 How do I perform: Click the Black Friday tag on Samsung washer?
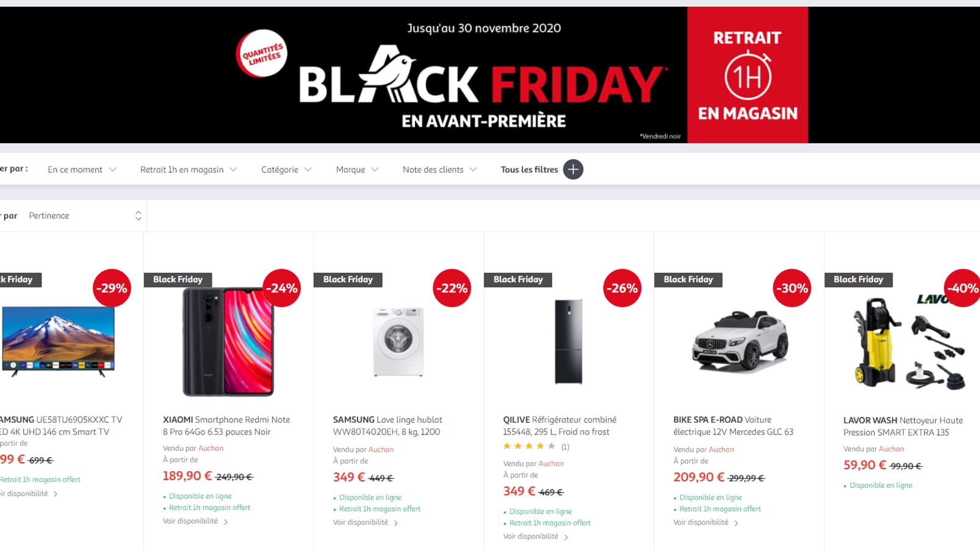pyautogui.click(x=348, y=279)
